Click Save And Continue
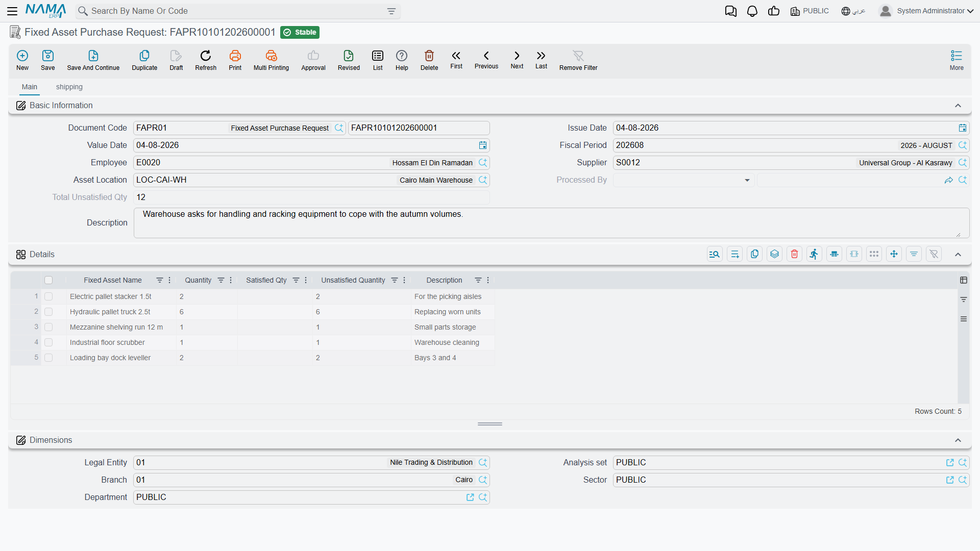Image resolution: width=980 pixels, height=551 pixels. click(93, 60)
